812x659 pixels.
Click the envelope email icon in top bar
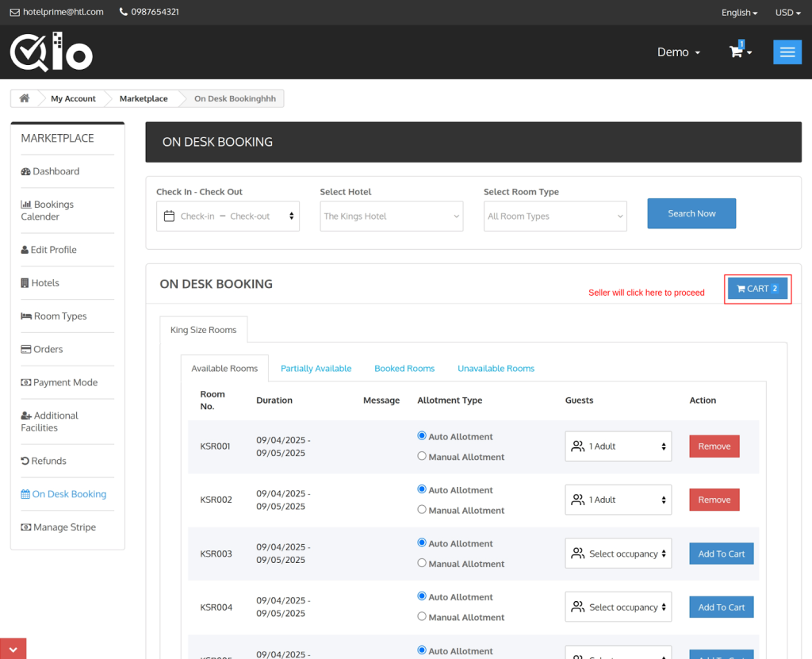(x=15, y=12)
